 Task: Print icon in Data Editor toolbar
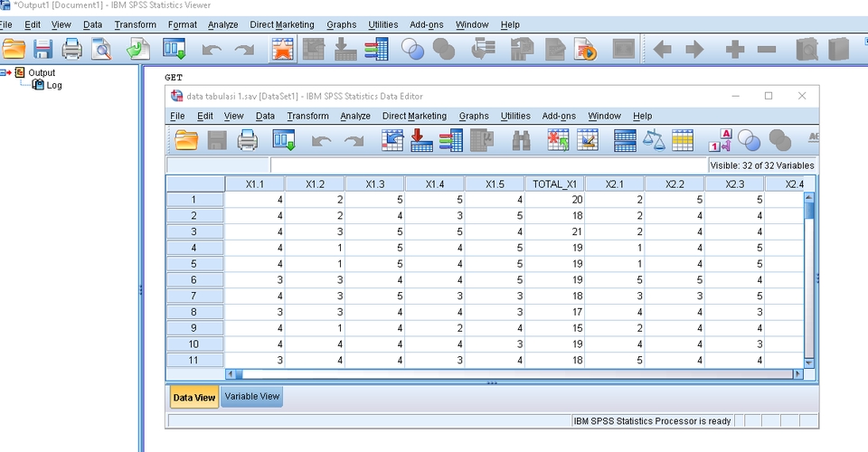248,140
